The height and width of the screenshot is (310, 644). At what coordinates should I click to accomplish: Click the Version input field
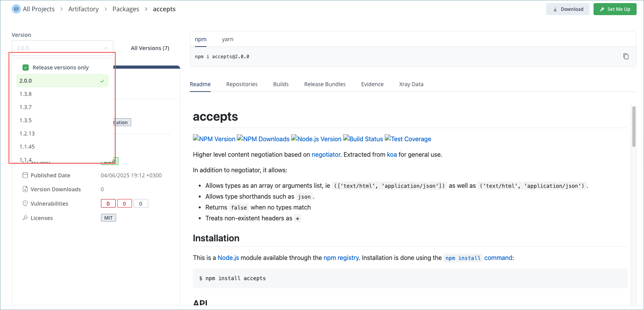click(62, 48)
